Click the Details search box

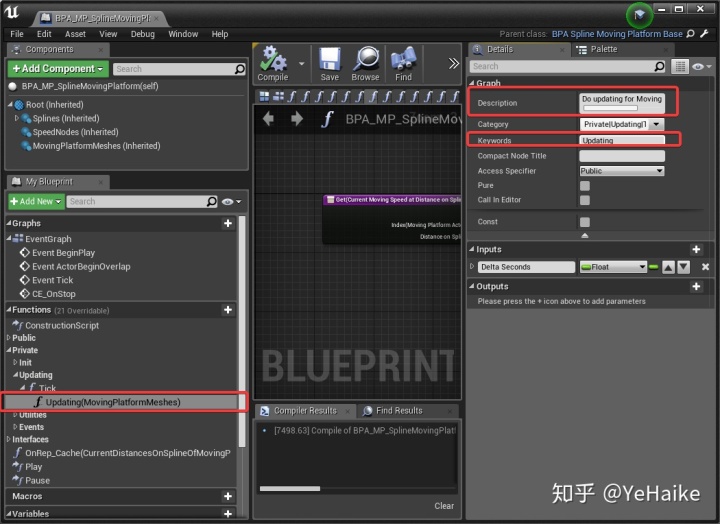(568, 67)
